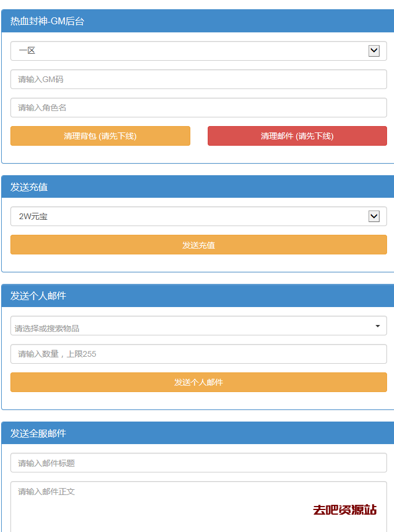Expand the 2W元宝 recharge dropdown
Viewport: 394px width, 532px height.
[198, 216]
